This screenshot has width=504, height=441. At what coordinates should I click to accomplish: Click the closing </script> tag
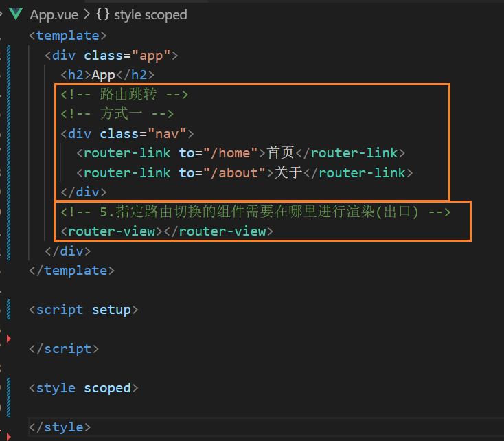[x=64, y=349]
